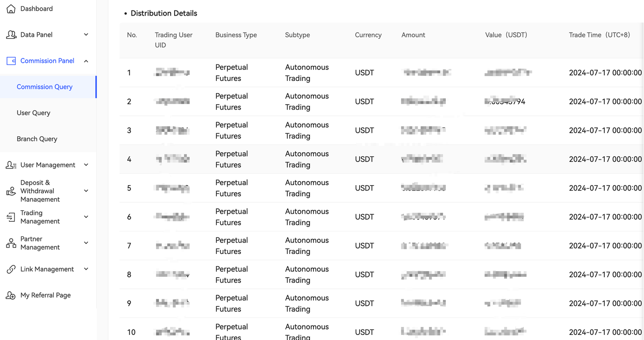The image size is (644, 340).
Task: Click the Partner Management hierarchy icon
Action: pos(11,243)
